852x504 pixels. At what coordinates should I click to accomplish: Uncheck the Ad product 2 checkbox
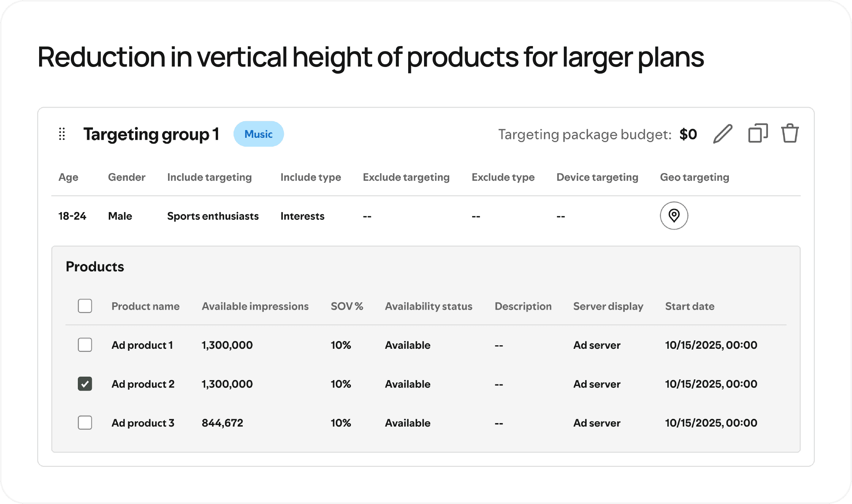point(85,384)
